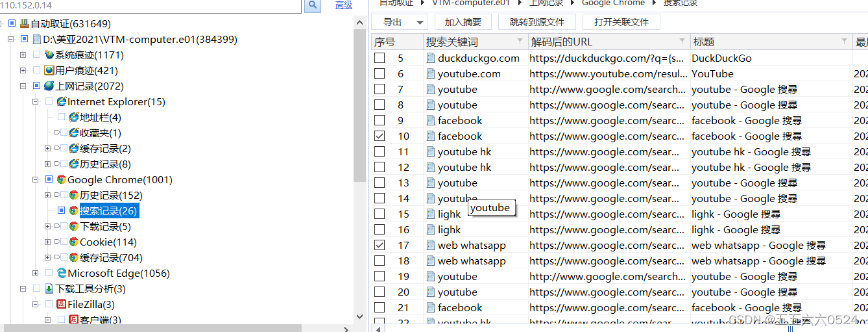The width and height of the screenshot is (868, 332).
Task: Click the duckduckgo.com keyword cell
Action: coord(479,58)
